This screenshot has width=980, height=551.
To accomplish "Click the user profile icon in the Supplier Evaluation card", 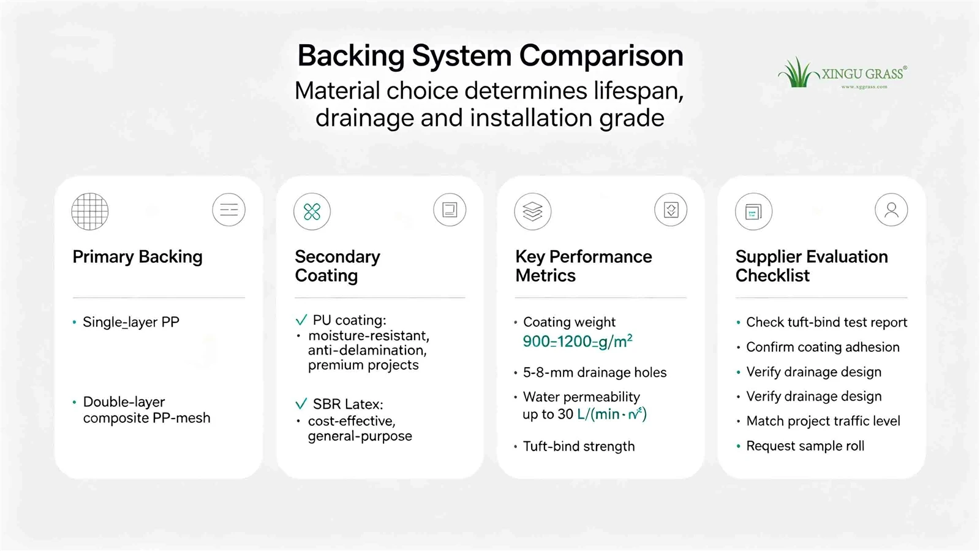I will [891, 210].
